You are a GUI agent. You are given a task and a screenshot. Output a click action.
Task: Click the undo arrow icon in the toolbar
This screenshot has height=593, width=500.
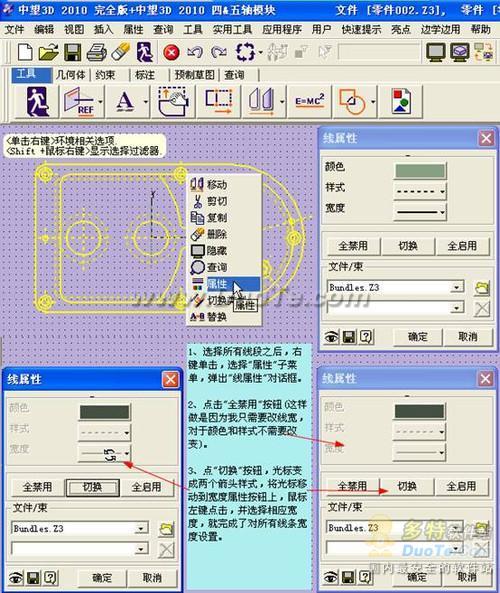tap(195, 52)
